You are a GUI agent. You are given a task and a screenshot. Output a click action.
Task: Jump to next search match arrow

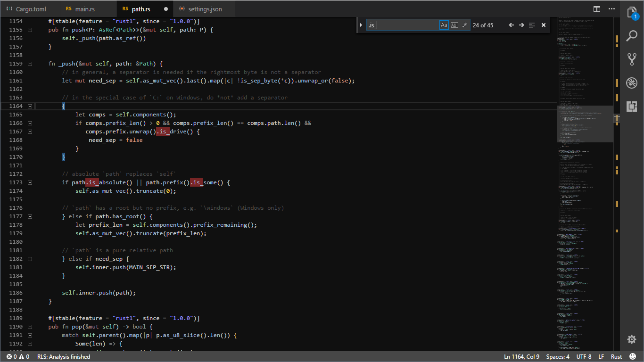522,25
